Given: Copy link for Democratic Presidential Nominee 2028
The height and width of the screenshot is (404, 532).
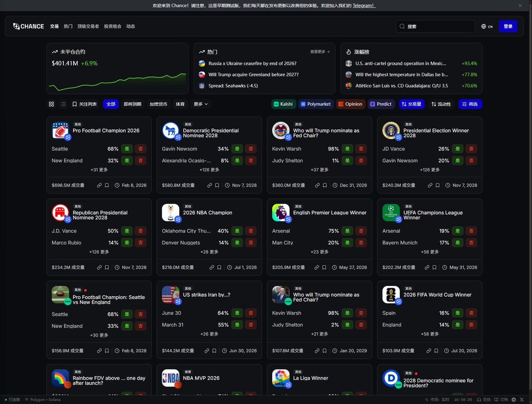Looking at the screenshot, I should (210, 185).
